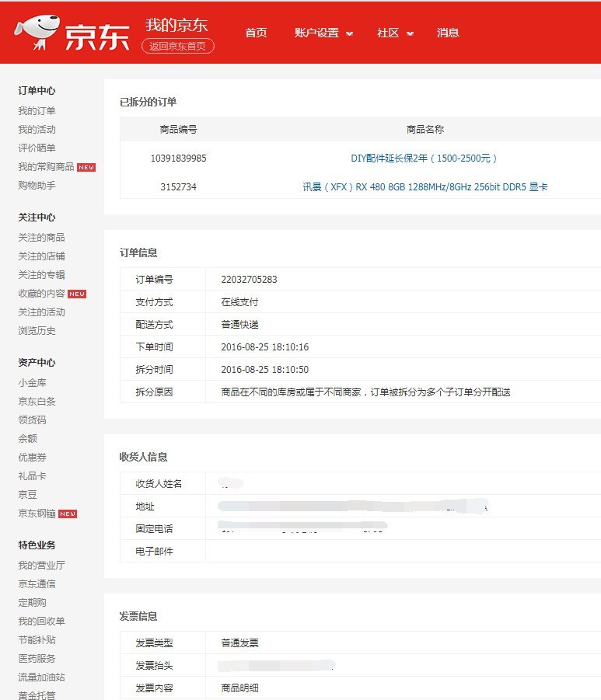The width and height of the screenshot is (601, 700).
Task: Open 我的活动 in sidebar
Action: point(37,130)
